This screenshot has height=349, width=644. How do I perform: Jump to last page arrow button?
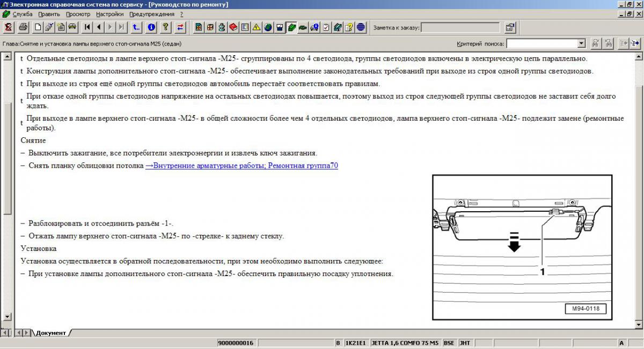coord(122,27)
